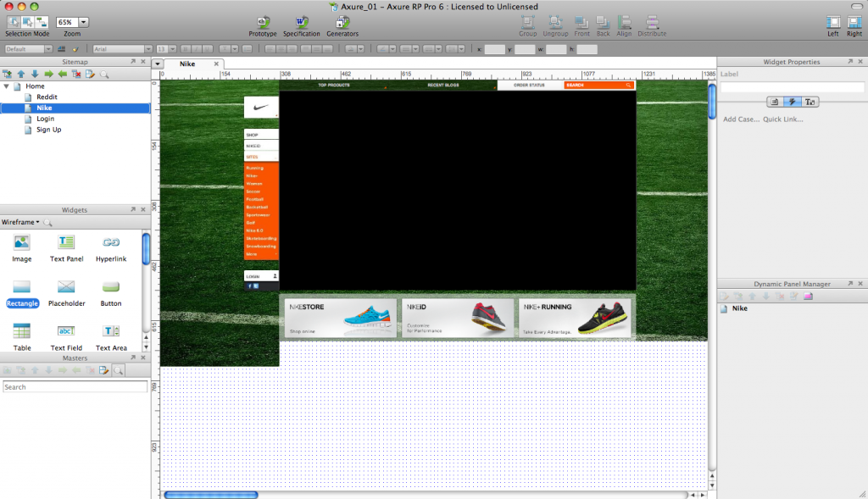Open the Generators tool

click(342, 22)
